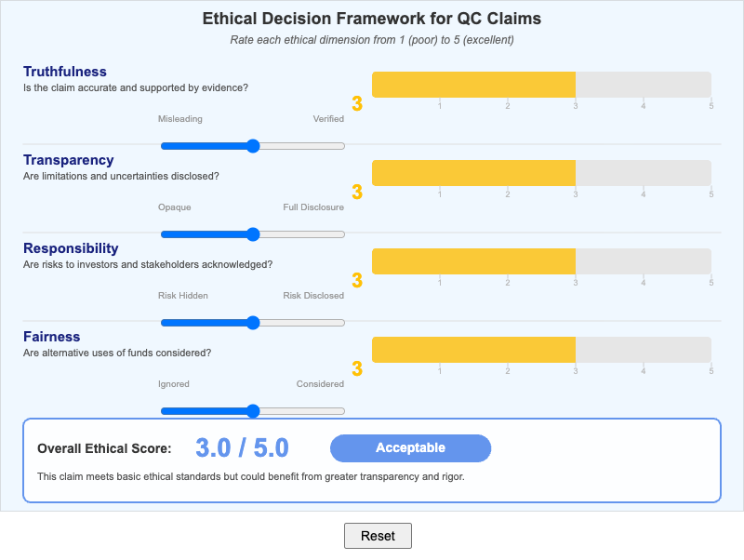Click the Acceptable rating badge
This screenshot has width=744, height=560.
tap(410, 448)
